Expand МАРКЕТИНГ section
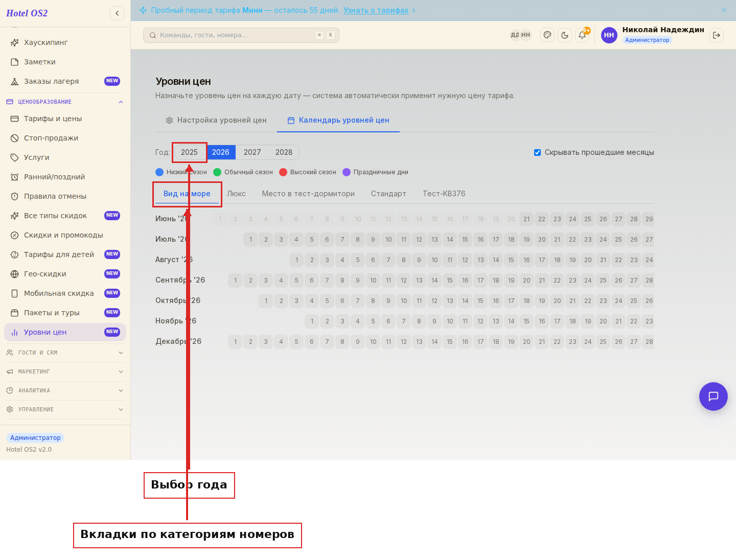The height and width of the screenshot is (560, 736). 65,371
